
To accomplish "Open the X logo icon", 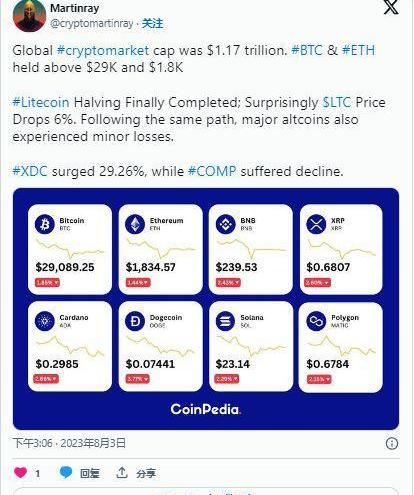I will point(391,7).
